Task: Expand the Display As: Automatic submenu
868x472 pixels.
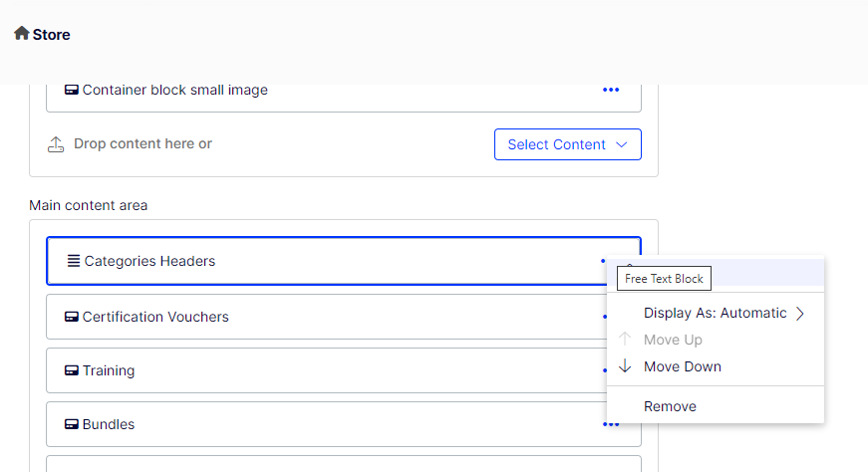Action: click(x=715, y=314)
